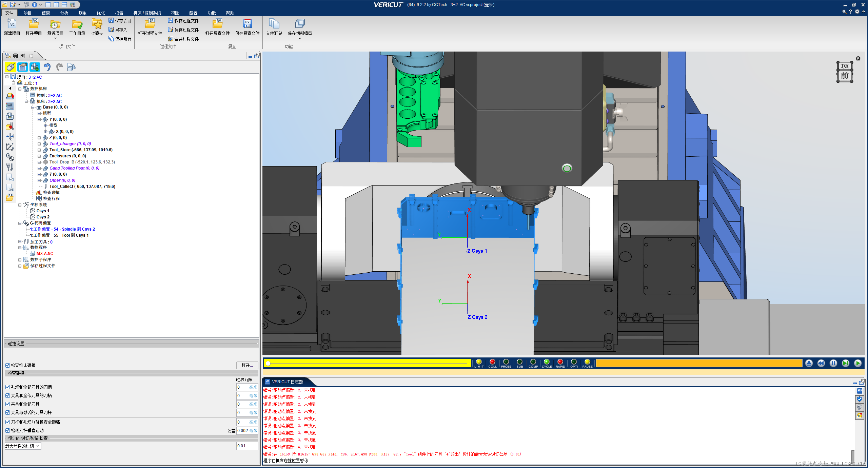868x468 pixels.
Task: Click the home view icon in viewport
Action: (x=858, y=58)
